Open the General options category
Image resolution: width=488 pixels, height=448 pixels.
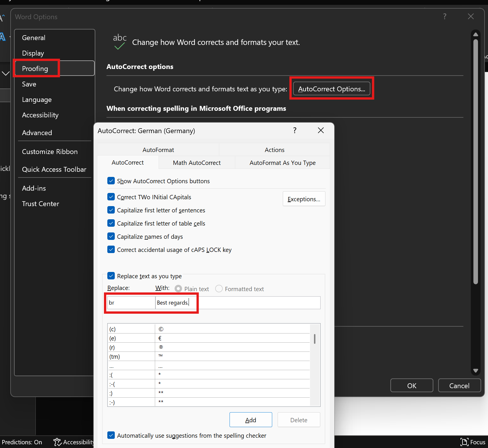point(54,38)
